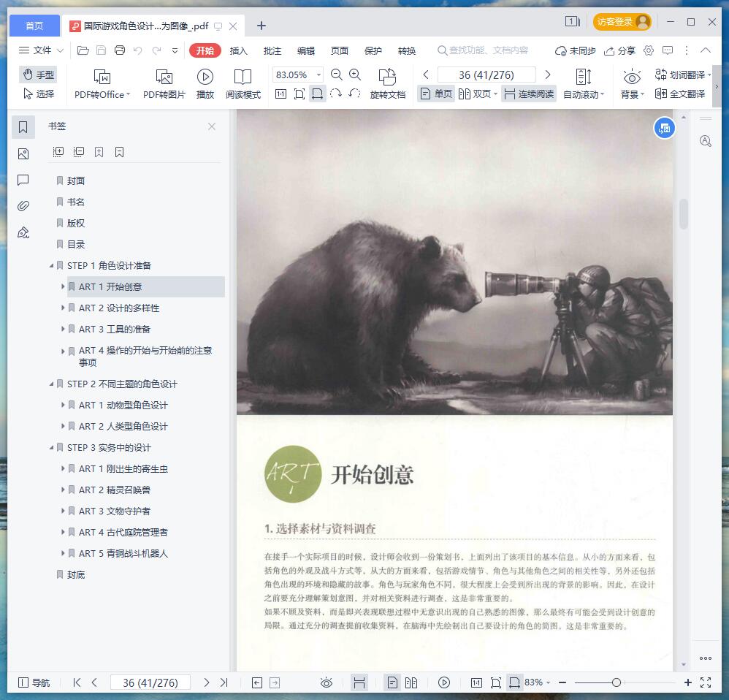Screen dimensions: 729x700
Task: Collapse STEP 2 不同主题的角色设计
Action: click(52, 384)
